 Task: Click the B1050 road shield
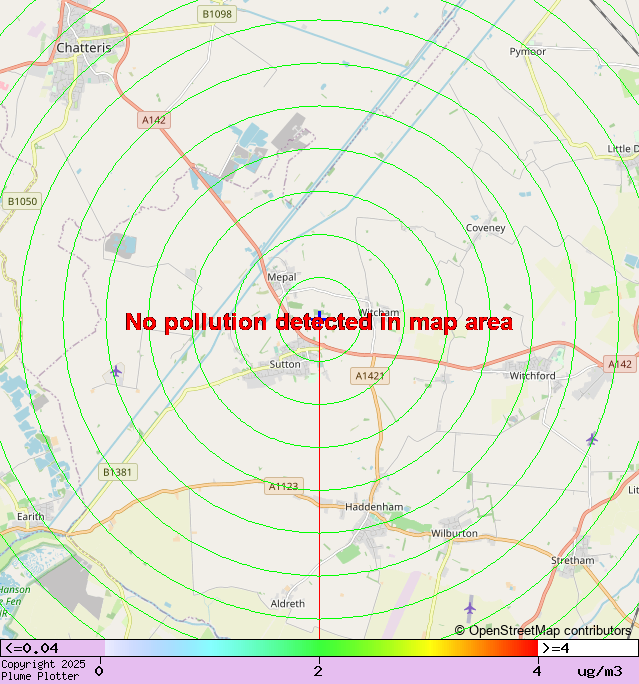click(x=22, y=201)
